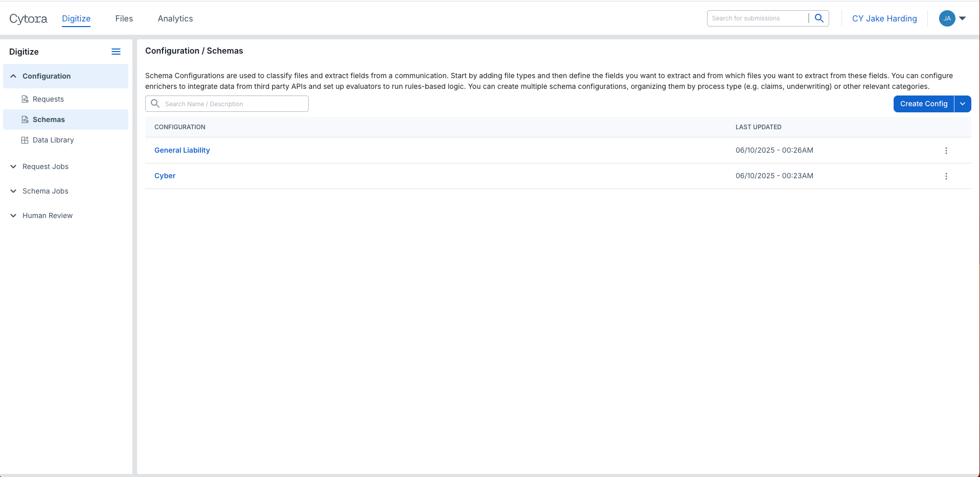980x477 pixels.
Task: Click the LAST UPDATED column header
Action: click(758, 127)
